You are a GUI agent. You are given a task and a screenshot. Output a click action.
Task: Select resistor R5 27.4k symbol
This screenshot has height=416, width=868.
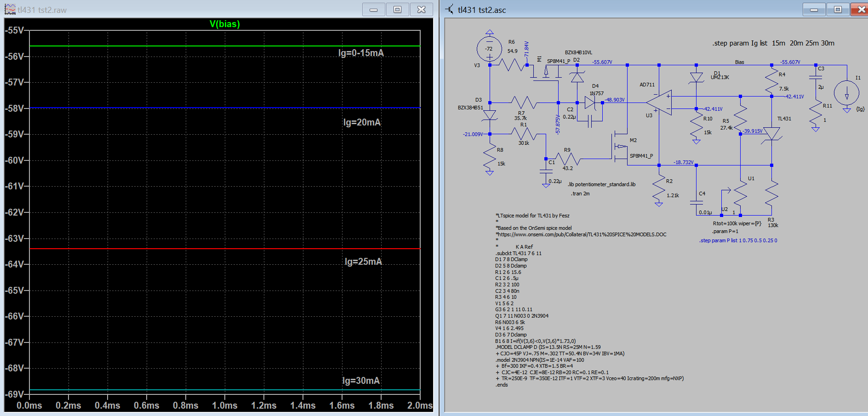pos(740,117)
